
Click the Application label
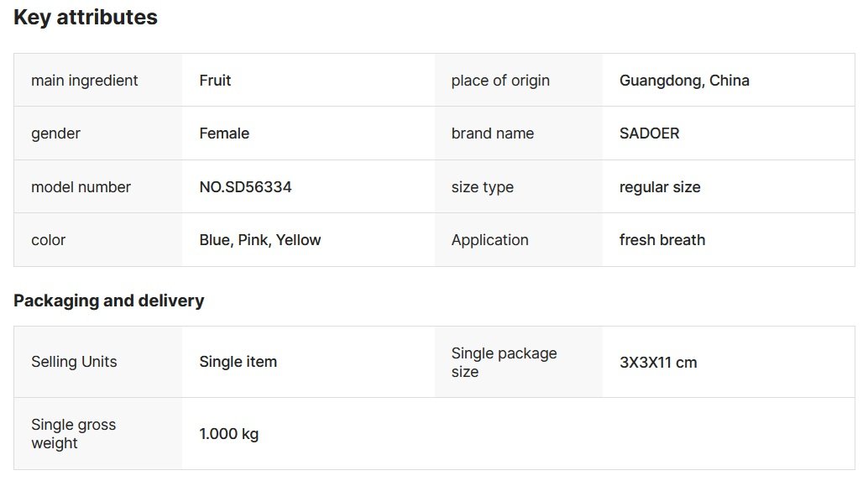tap(489, 240)
